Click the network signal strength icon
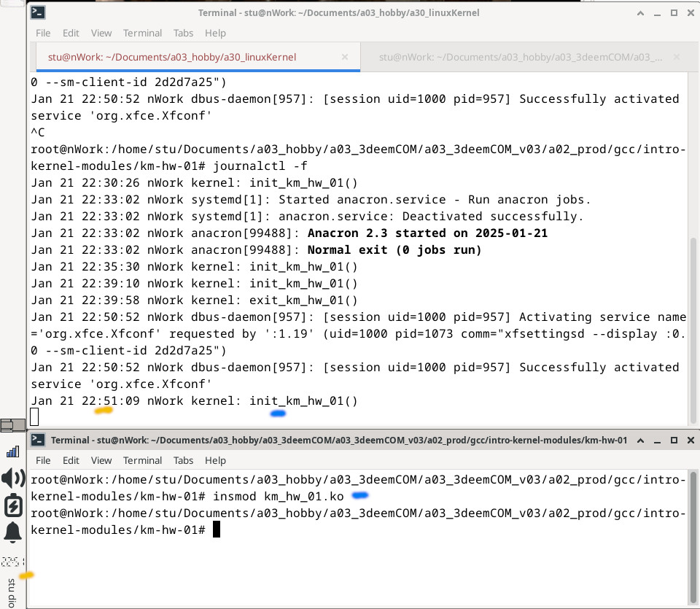 tap(13, 451)
